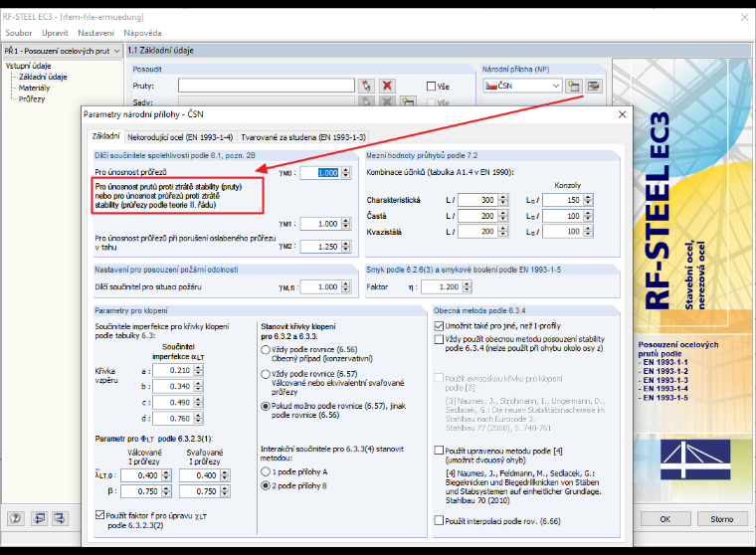Viewport: 756px width, 555px height.
Task: Click spinner for imperfection curve d 0.760
Action: click(198, 419)
